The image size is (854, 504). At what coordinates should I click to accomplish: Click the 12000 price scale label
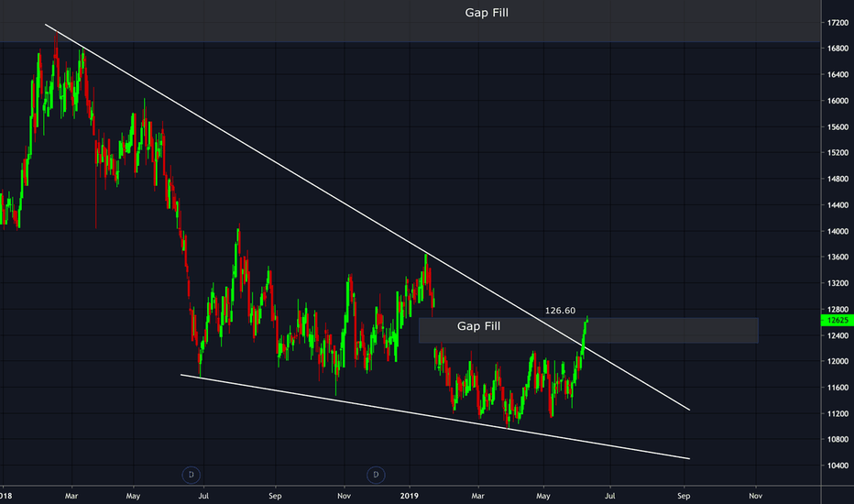[x=838, y=361]
